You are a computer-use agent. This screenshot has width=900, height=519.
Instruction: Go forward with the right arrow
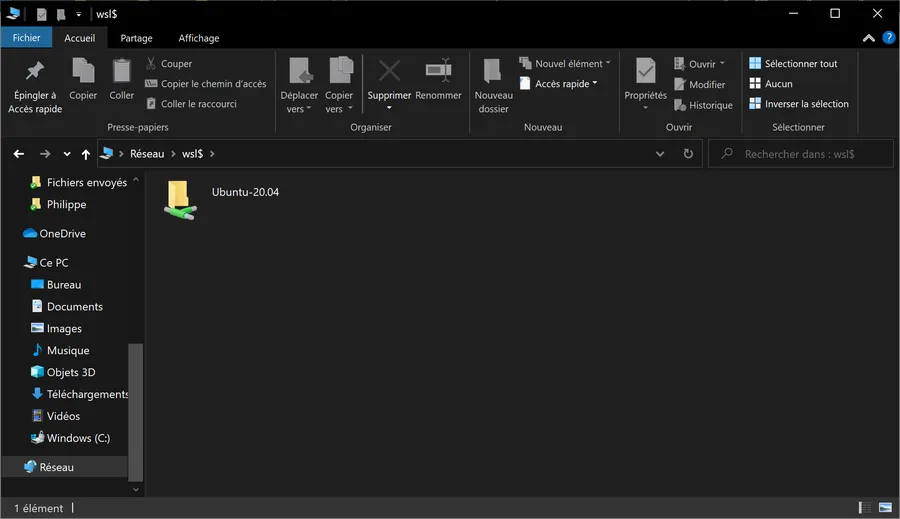click(45, 154)
